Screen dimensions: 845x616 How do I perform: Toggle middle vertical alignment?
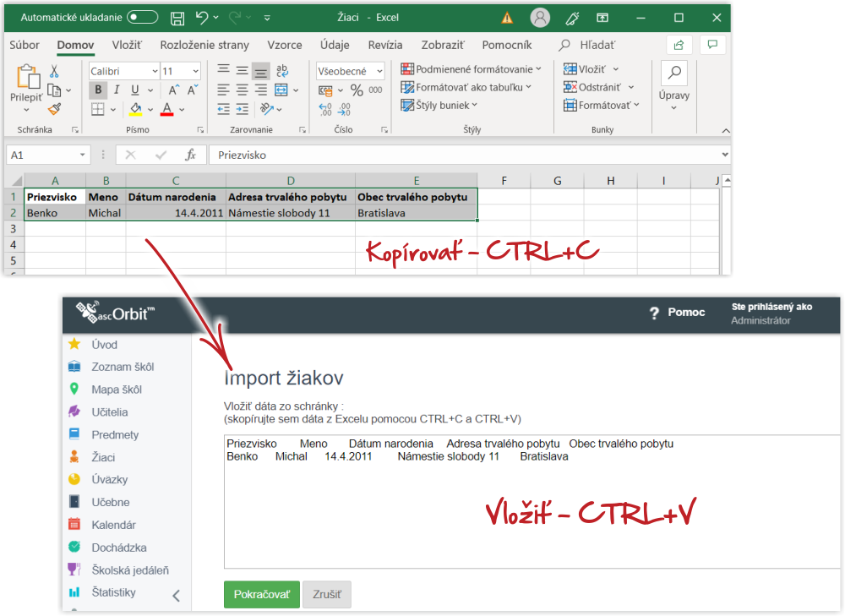(242, 71)
